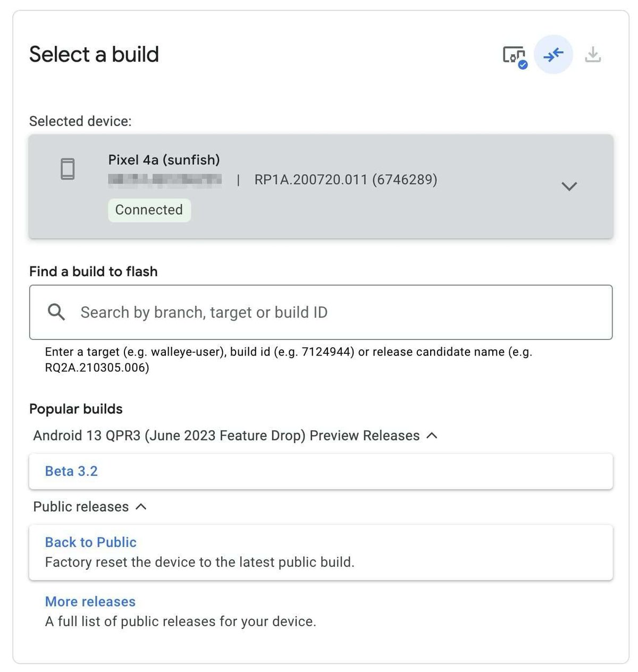Image resolution: width=638 pixels, height=672 pixels.
Task: Click the Select a build heading
Action: coord(94,54)
